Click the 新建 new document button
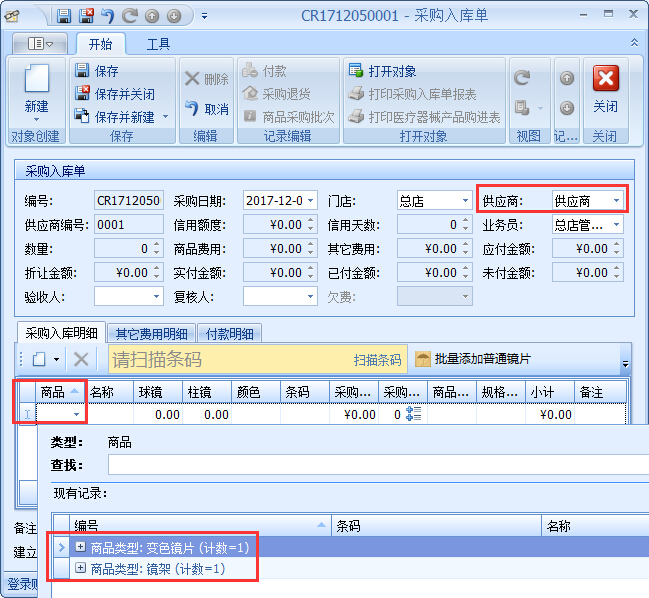Image resolution: width=649 pixels, height=598 pixels. point(36,93)
